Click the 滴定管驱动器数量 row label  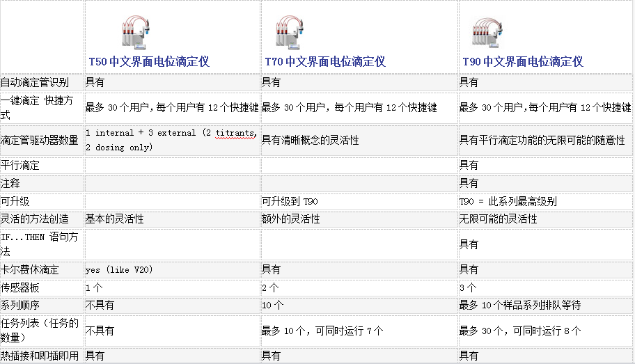[x=40, y=140]
